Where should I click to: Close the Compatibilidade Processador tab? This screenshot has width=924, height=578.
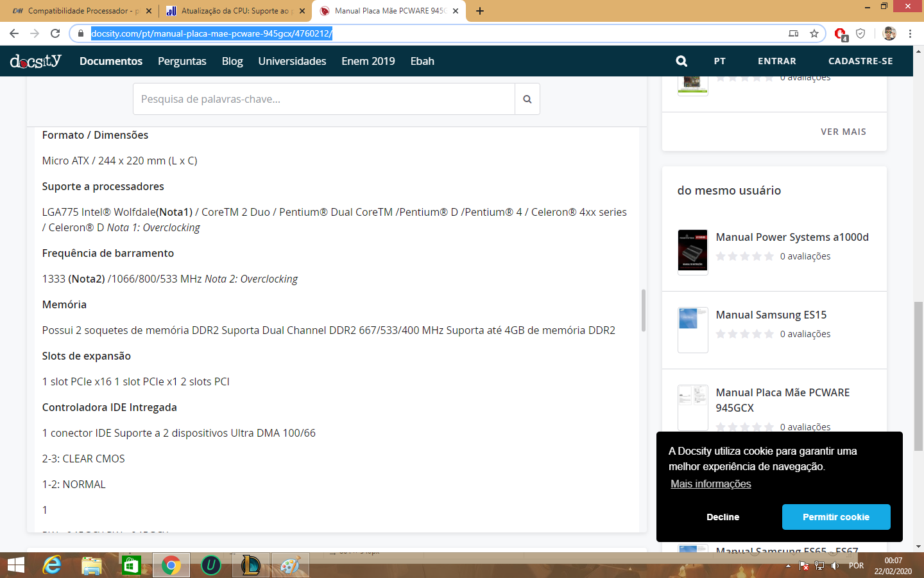pyautogui.click(x=149, y=11)
